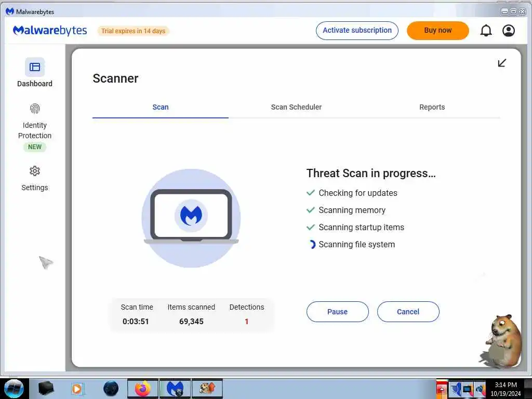Click the Scanning memory step
This screenshot has width=532, height=399.
[x=352, y=210]
